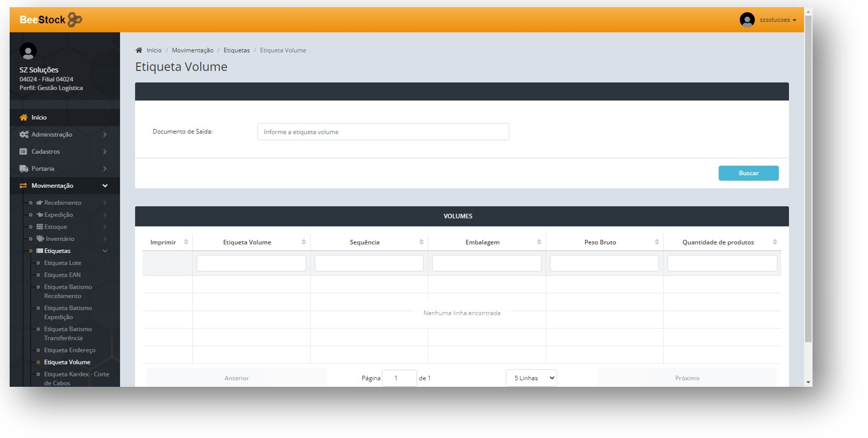Image resolution: width=868 pixels, height=438 pixels.
Task: Click the Buscar button
Action: pos(748,173)
